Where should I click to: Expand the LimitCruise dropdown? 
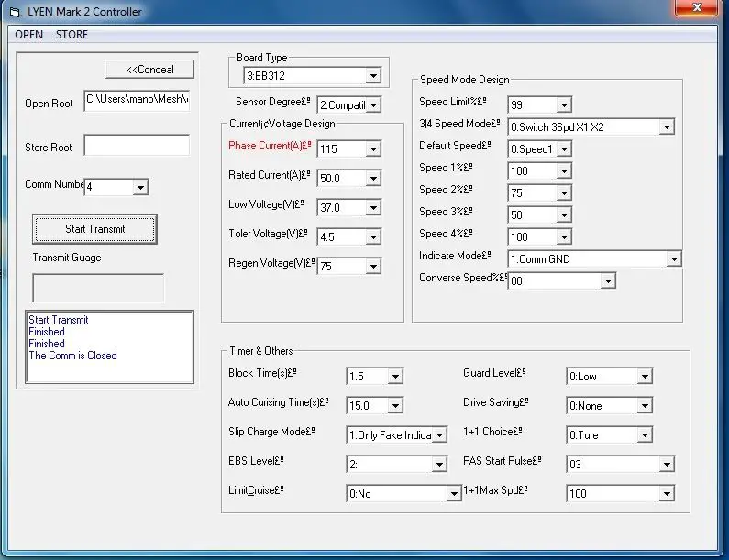[453, 493]
